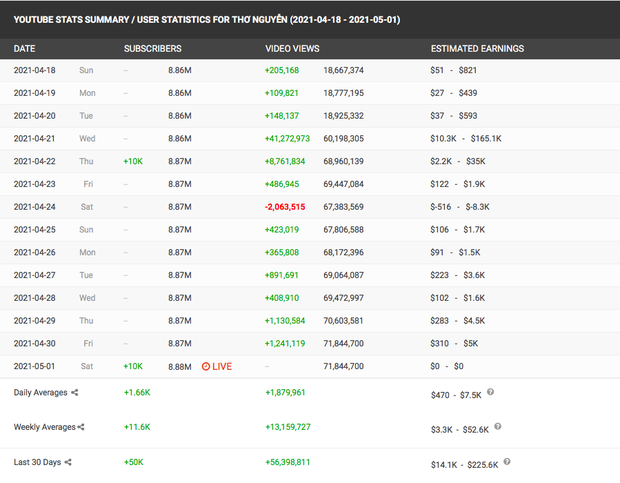This screenshot has width=620, height=483.
Task: Click the SUBSCRIBERS column header
Action: point(152,48)
